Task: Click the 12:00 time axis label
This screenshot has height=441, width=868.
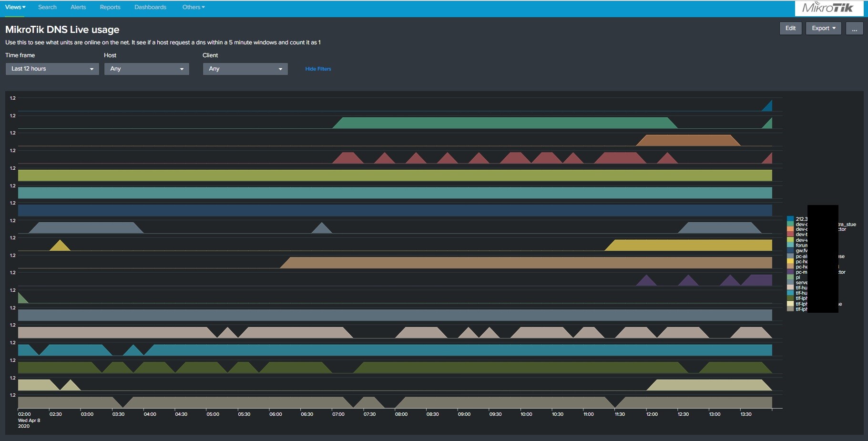Action: (652, 414)
